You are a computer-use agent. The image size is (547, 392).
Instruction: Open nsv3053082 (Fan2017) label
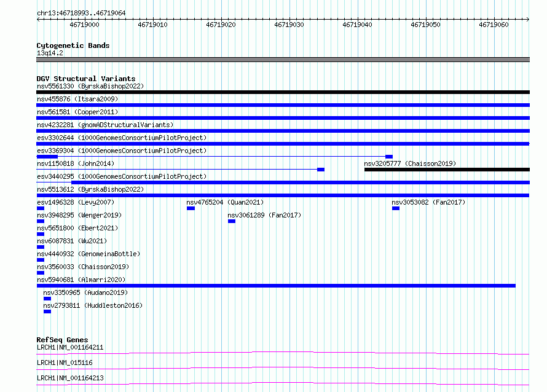428,202
